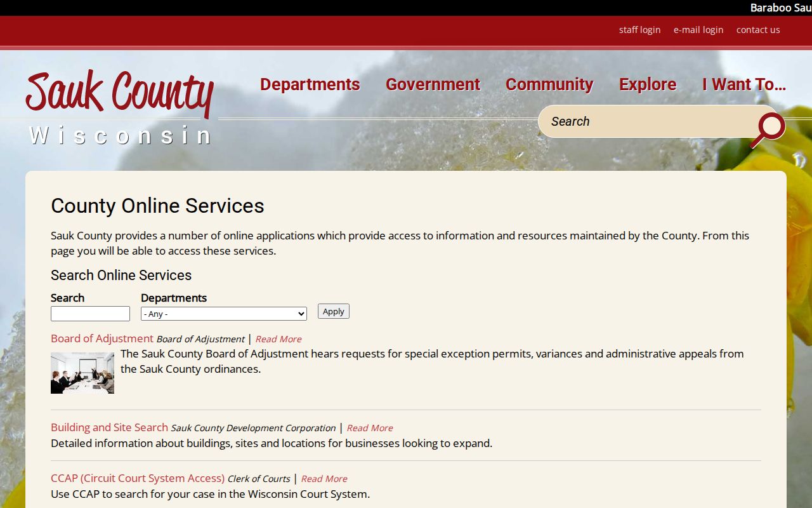Click the magnifying glass search icon
The width and height of the screenshot is (812, 508).
pos(769,129)
